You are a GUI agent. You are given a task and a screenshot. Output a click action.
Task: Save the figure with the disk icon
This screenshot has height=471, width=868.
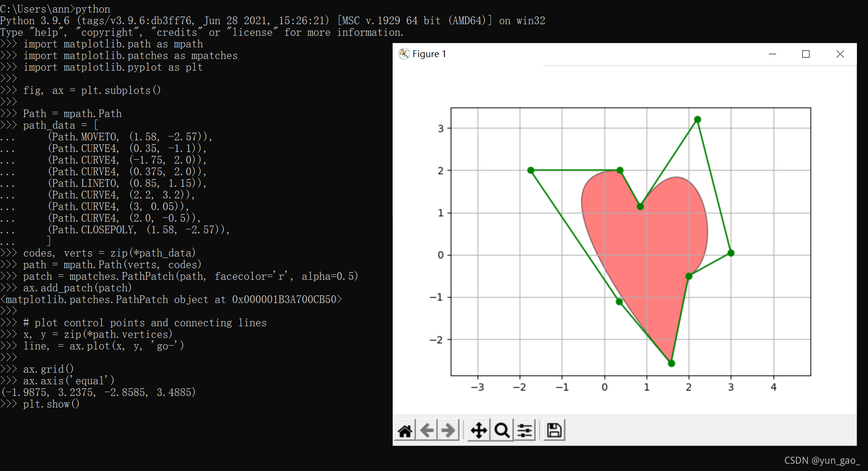tap(554, 430)
